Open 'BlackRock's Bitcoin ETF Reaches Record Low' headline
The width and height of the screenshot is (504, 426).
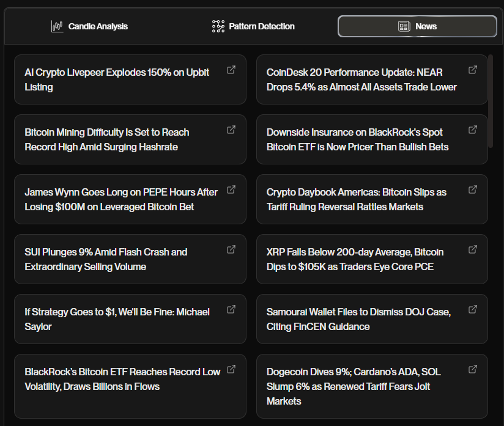[122, 379]
